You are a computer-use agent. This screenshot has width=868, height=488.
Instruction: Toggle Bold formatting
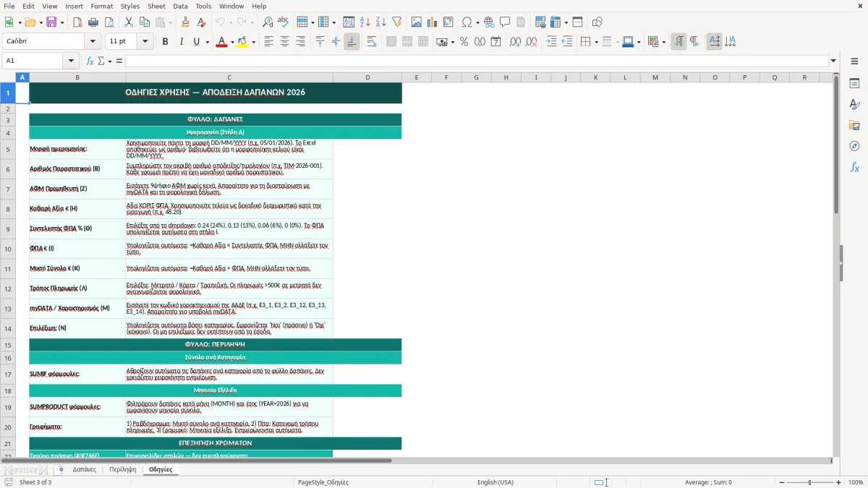coord(165,42)
